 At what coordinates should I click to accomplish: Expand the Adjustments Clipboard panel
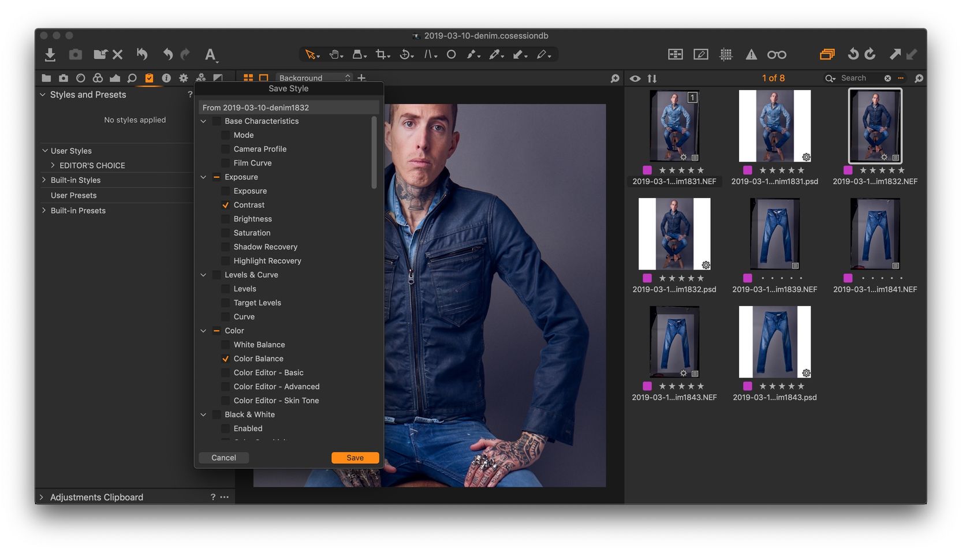point(42,497)
